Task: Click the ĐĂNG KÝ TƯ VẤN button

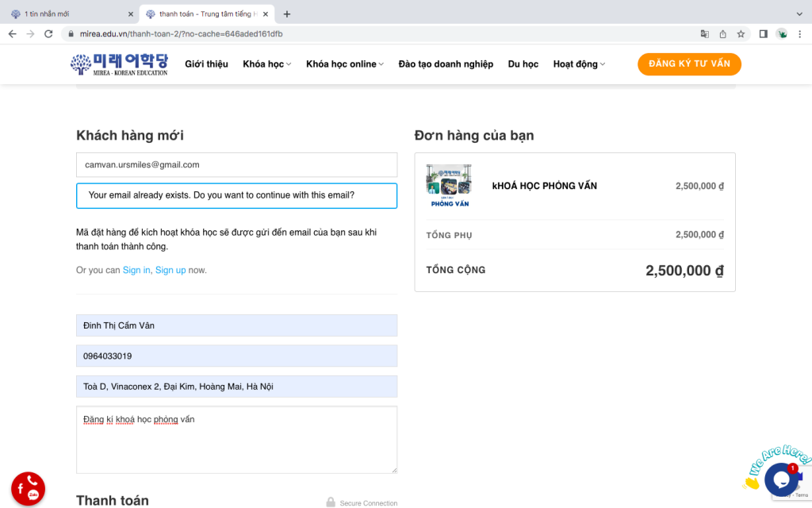Action: 689,64
